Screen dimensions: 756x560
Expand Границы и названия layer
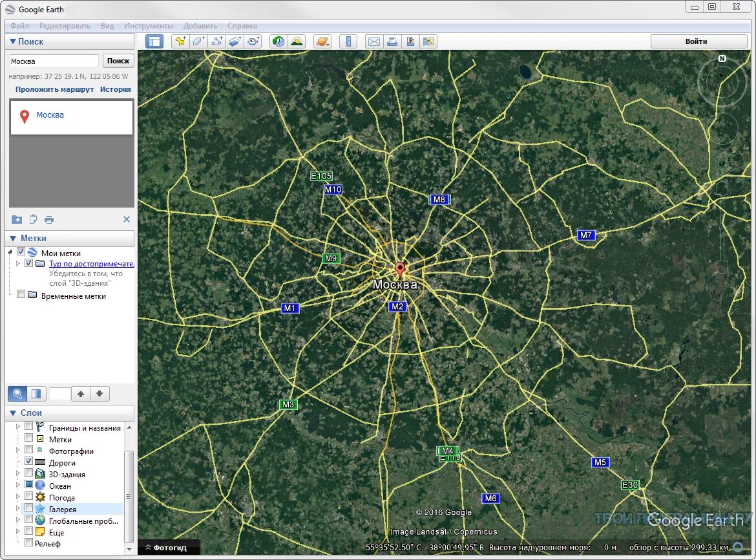(18, 426)
